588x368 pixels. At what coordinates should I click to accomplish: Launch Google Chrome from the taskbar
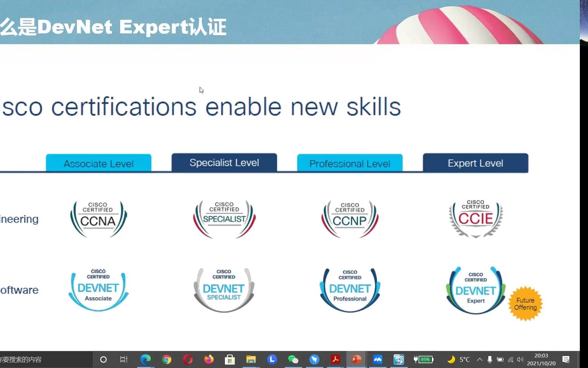167,359
